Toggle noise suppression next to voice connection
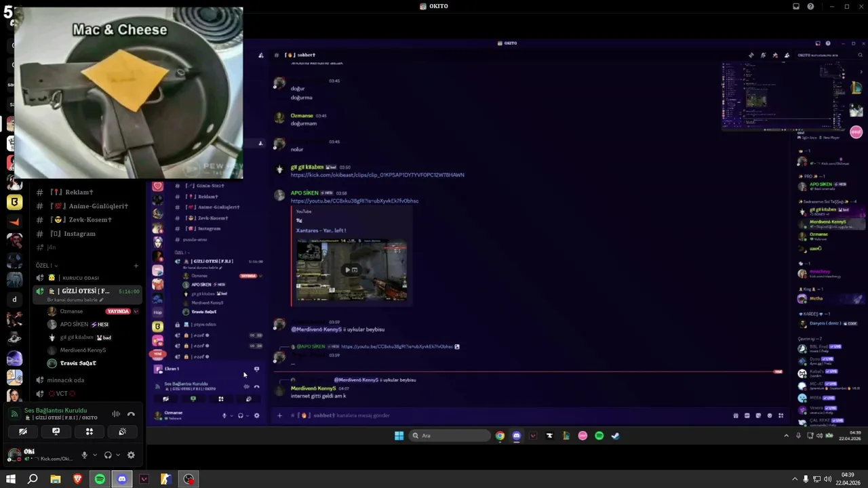 (116, 414)
